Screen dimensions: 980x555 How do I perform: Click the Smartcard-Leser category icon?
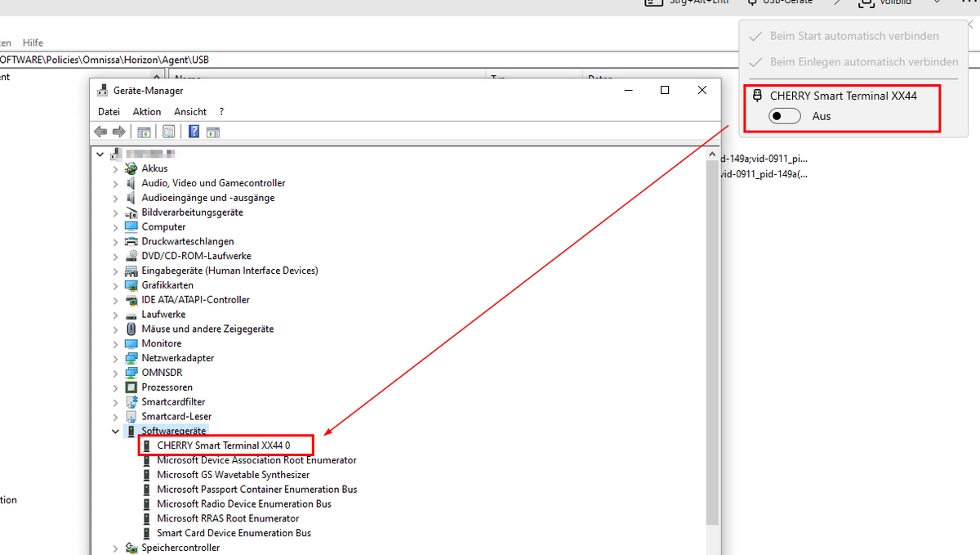click(131, 416)
